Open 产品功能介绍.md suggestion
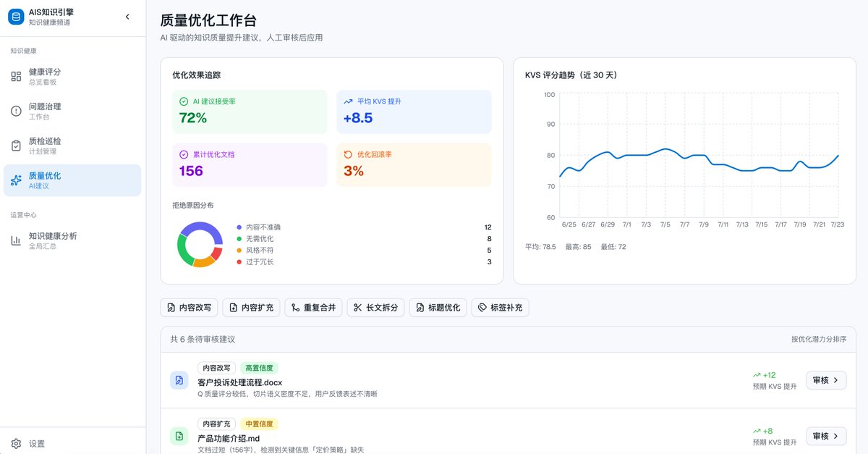The image size is (868, 454). 229,438
